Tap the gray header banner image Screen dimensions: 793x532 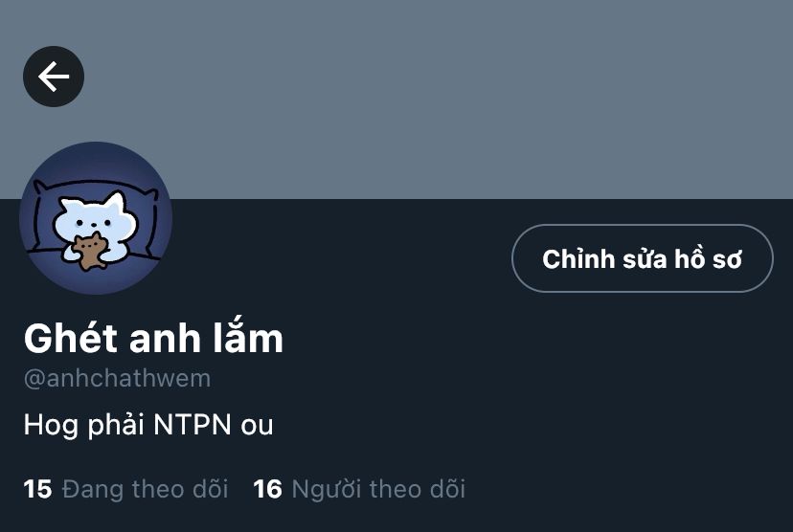(396, 100)
